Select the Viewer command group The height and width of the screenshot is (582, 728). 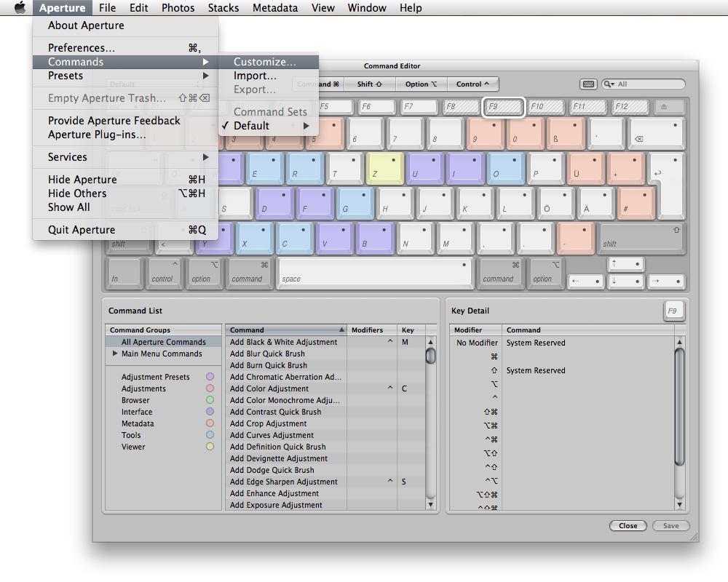coord(163,447)
